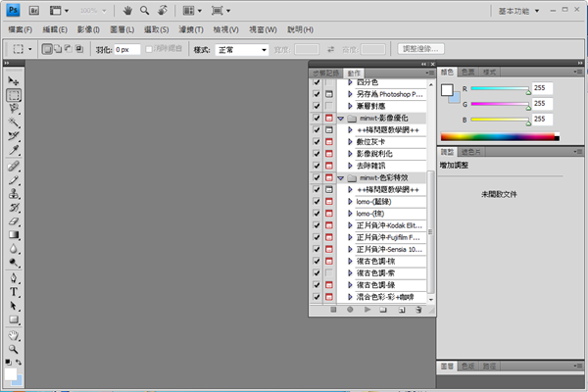This screenshot has width=588, height=392.
Task: Toggle checkbox for 數位灰卡 action
Action: pos(316,142)
